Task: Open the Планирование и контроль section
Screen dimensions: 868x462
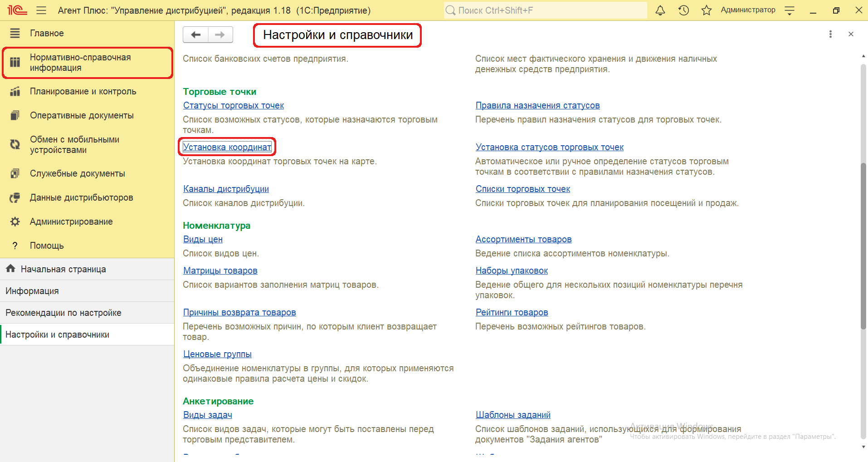Action: [83, 91]
